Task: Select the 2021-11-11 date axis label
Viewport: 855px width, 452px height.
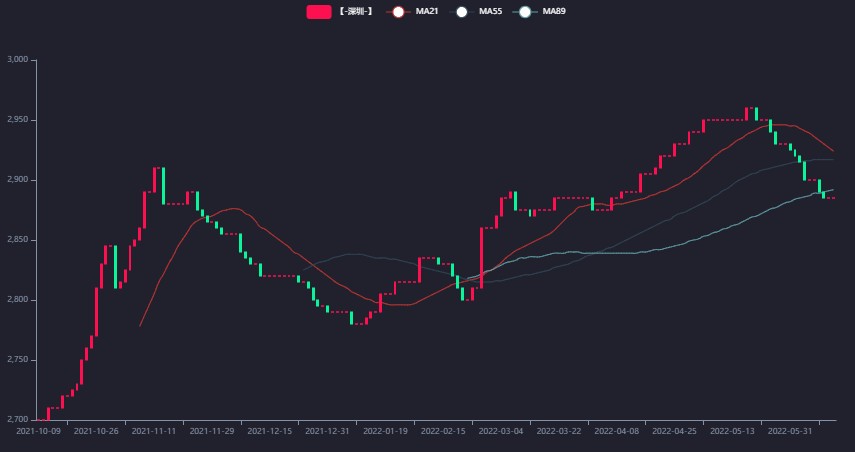Action: (155, 432)
